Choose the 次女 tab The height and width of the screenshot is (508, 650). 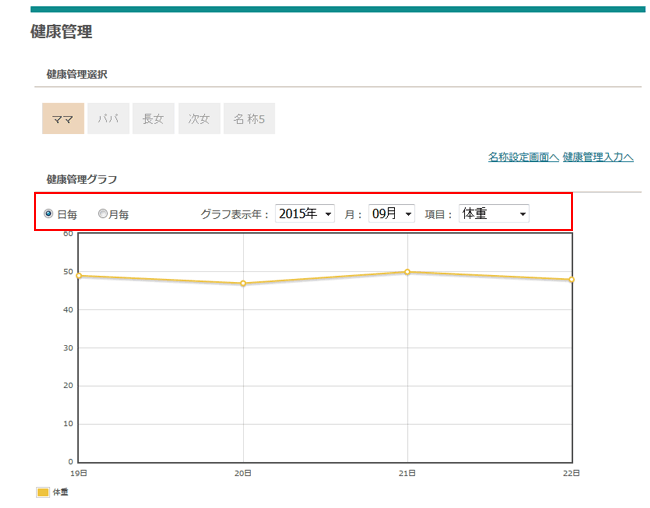point(199,119)
